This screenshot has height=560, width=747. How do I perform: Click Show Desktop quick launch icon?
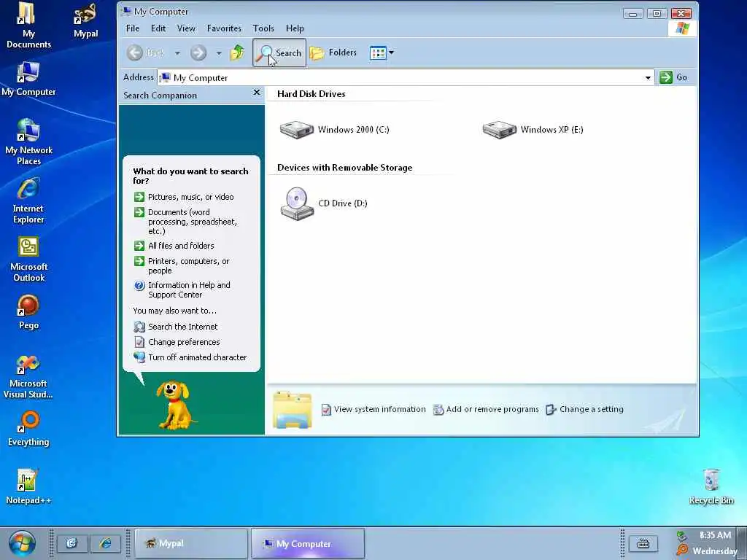(72, 543)
